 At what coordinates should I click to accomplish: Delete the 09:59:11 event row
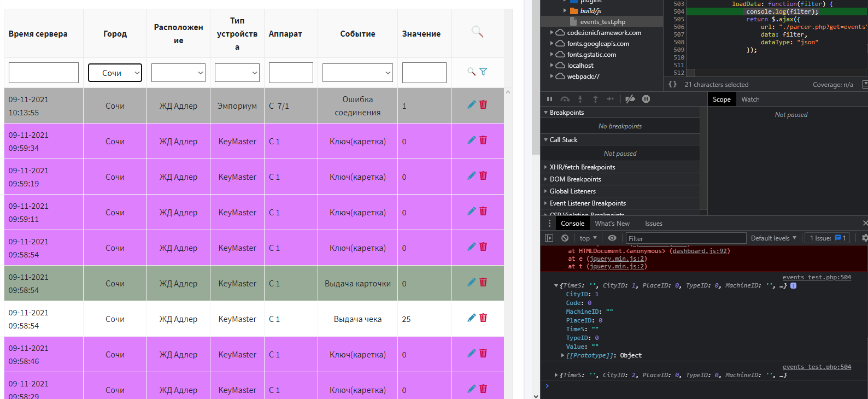483,211
